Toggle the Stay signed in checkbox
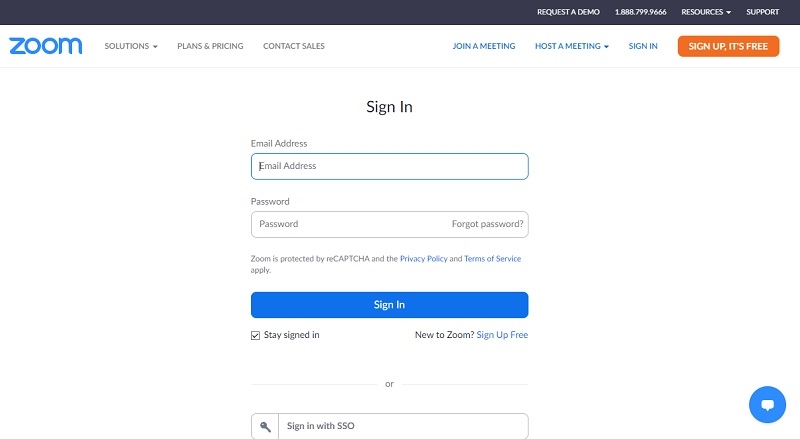The height and width of the screenshot is (439, 800). pos(256,335)
